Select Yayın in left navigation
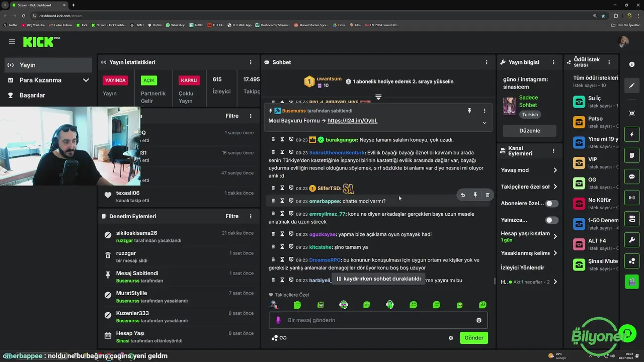Image resolution: width=644 pixels, height=362 pixels. pyautogui.click(x=48, y=65)
